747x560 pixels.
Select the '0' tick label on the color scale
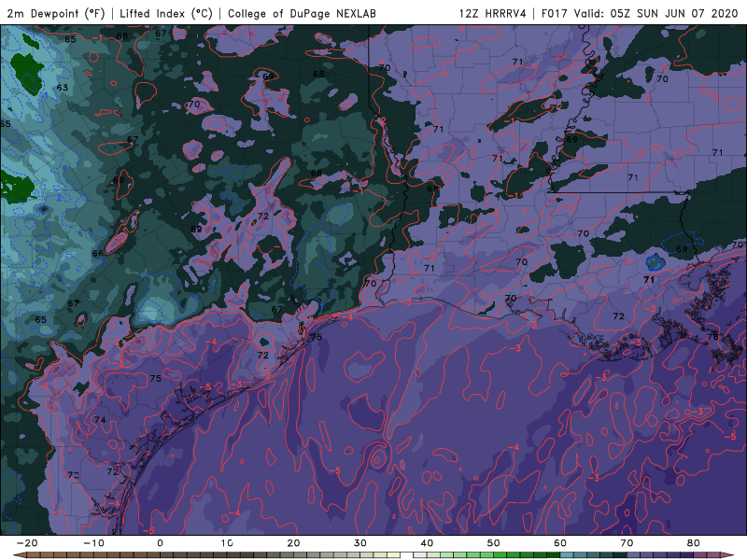(x=160, y=543)
